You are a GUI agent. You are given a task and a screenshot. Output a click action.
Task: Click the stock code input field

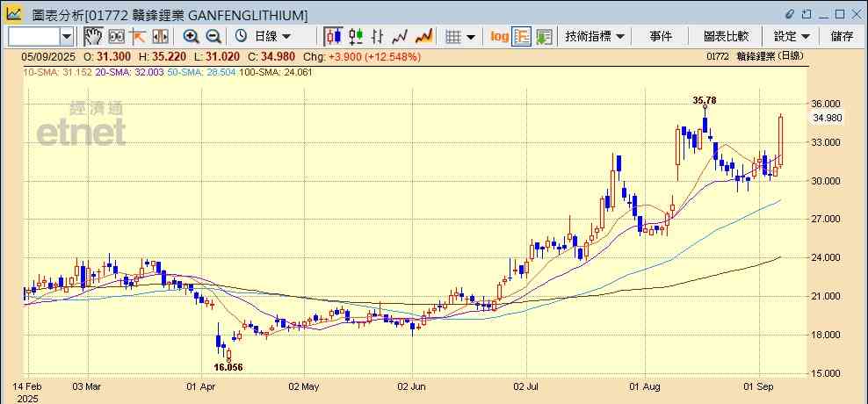33,37
